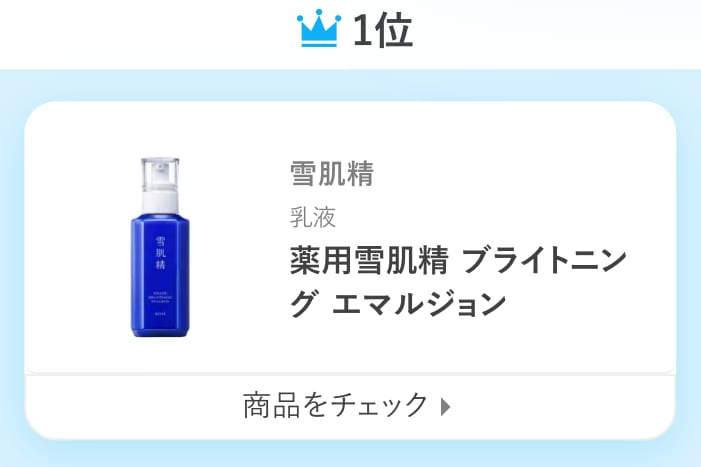This screenshot has width=701, height=467.
Task: Click the gray arrow beside 商品をチェック
Action: 446,406
